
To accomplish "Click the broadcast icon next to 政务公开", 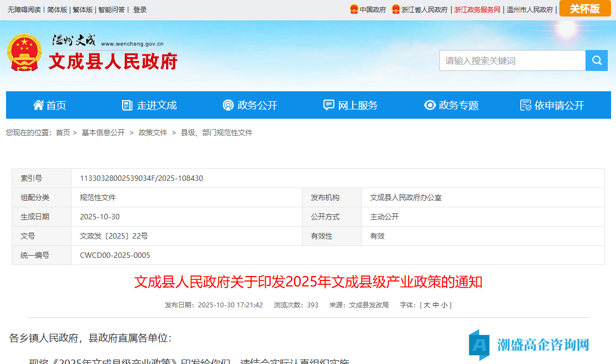I will (227, 104).
